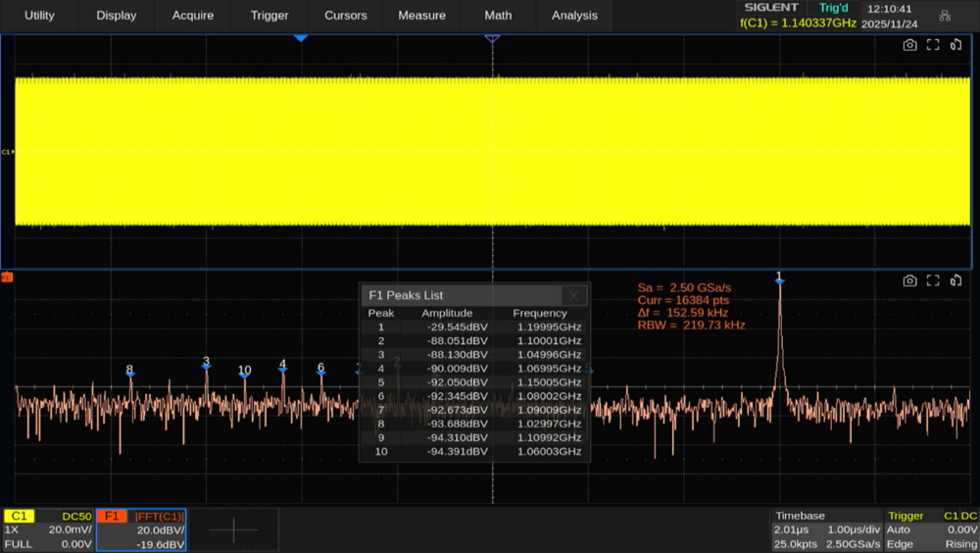
Task: Open the Math menu dropdown
Action: click(498, 16)
